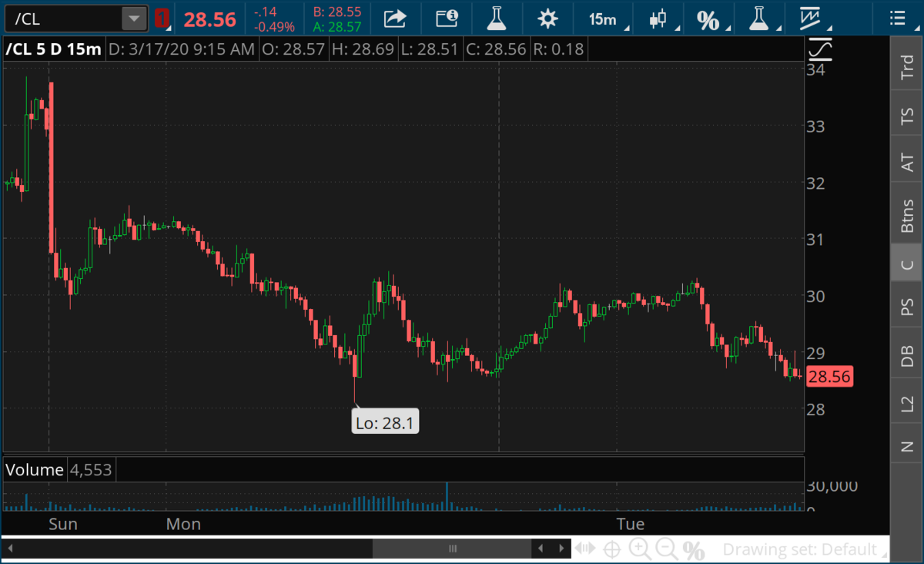The height and width of the screenshot is (564, 924).
Task: Click the /CL symbol input field
Action: pyautogui.click(x=63, y=18)
